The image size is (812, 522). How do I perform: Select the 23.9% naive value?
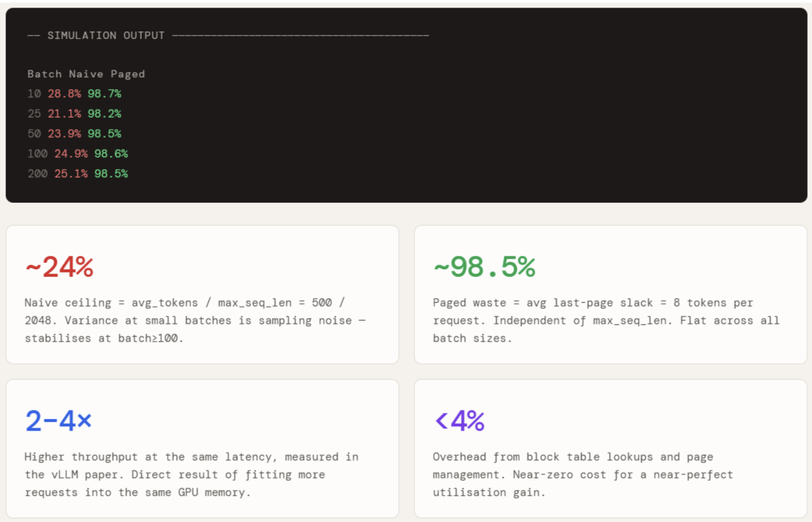[x=64, y=133]
